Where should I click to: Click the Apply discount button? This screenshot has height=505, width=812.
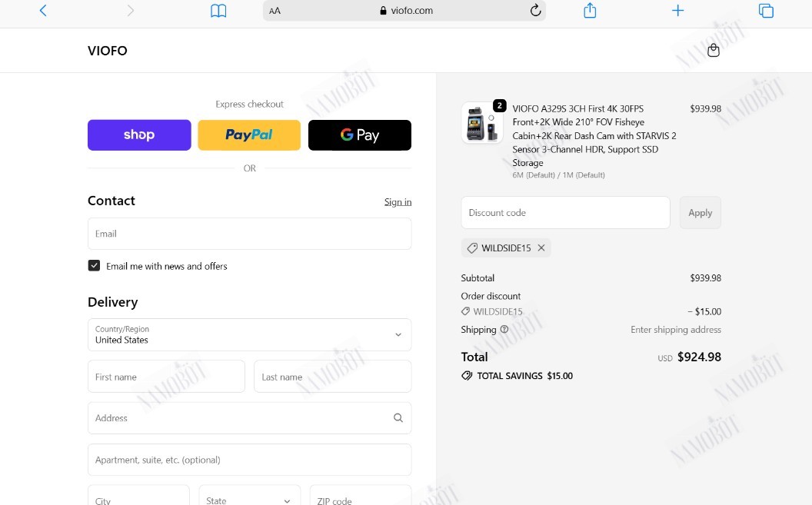point(701,213)
